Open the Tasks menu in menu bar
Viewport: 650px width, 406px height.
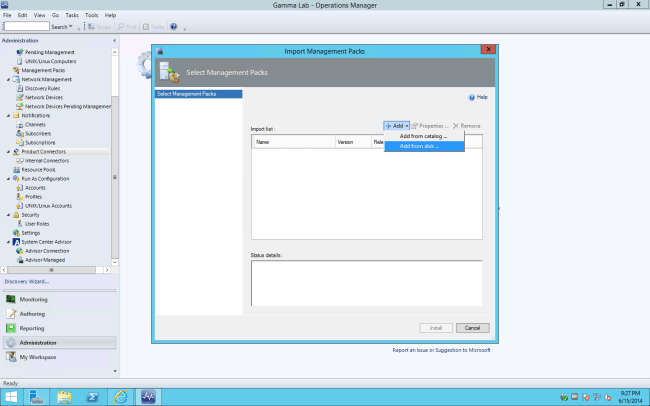pyautogui.click(x=92, y=16)
